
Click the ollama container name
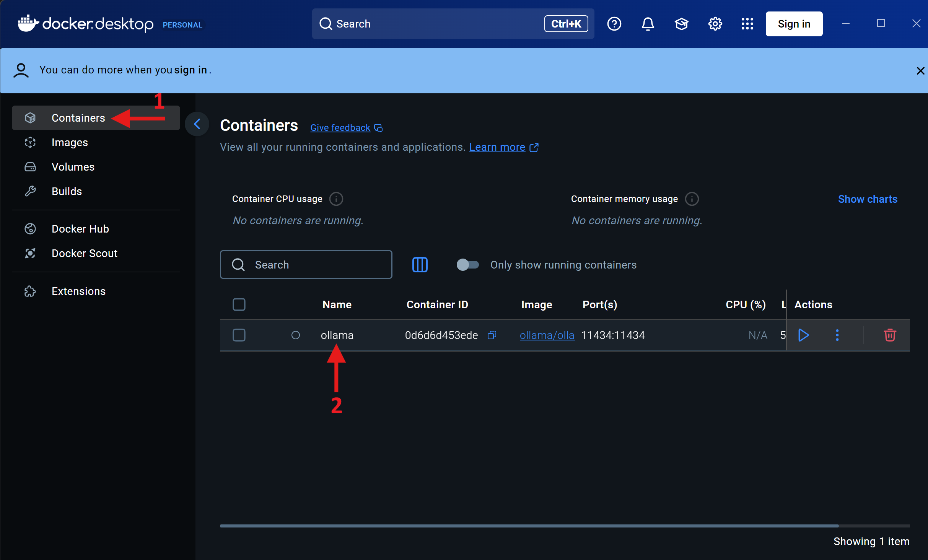[x=337, y=335]
